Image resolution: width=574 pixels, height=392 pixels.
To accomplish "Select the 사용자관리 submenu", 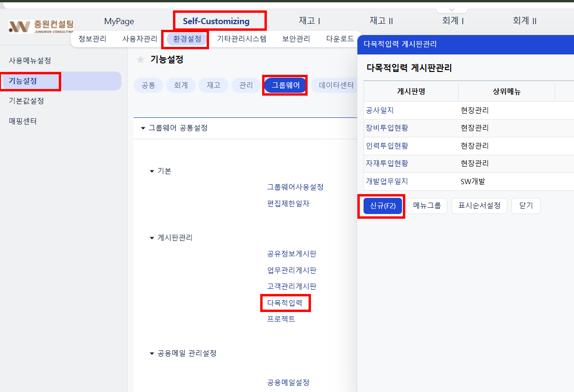I will pyautogui.click(x=140, y=39).
